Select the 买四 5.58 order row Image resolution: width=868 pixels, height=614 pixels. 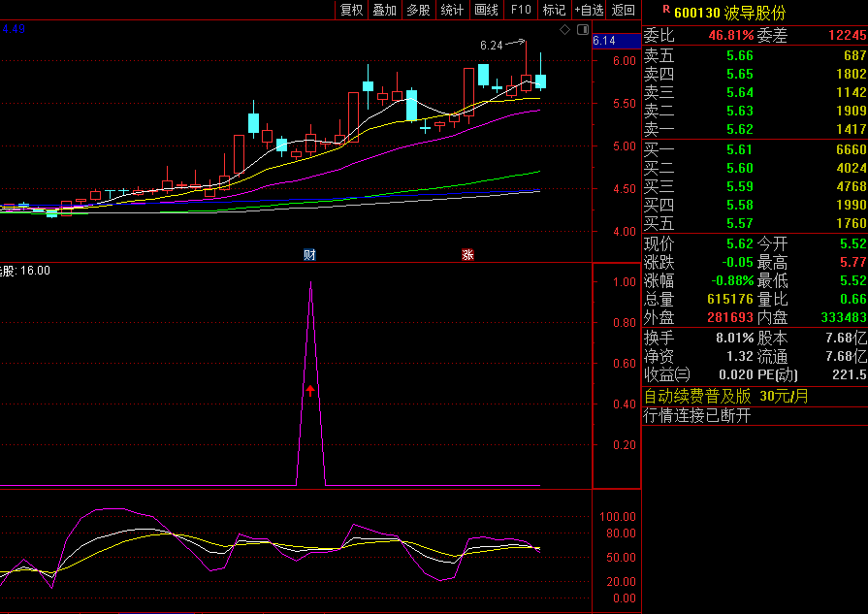point(755,205)
